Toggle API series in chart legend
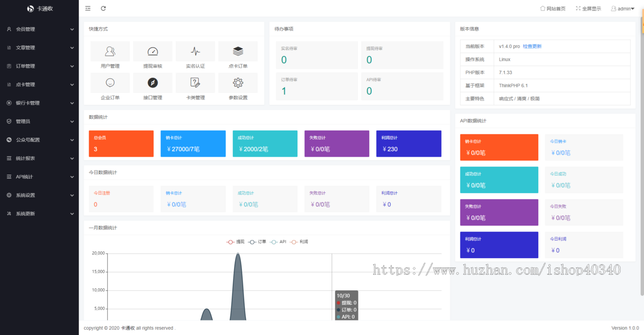 (x=278, y=242)
